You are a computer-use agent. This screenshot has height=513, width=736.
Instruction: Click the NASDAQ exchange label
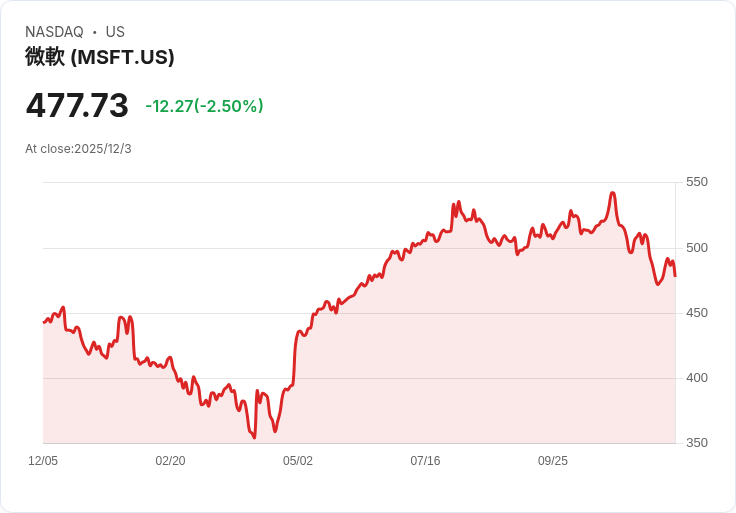[x=54, y=32]
